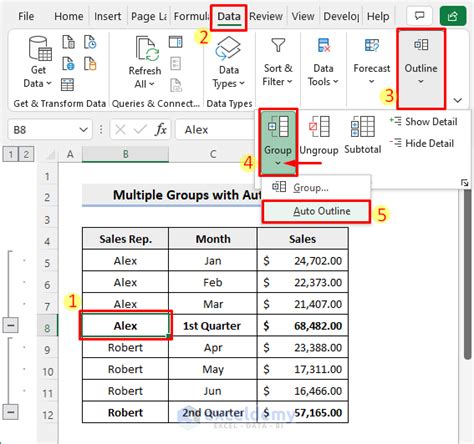Collapse the outline group at row 12

(11, 412)
